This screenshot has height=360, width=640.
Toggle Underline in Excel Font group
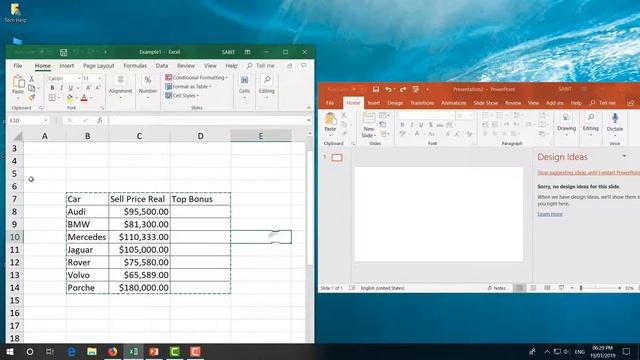tap(71, 88)
